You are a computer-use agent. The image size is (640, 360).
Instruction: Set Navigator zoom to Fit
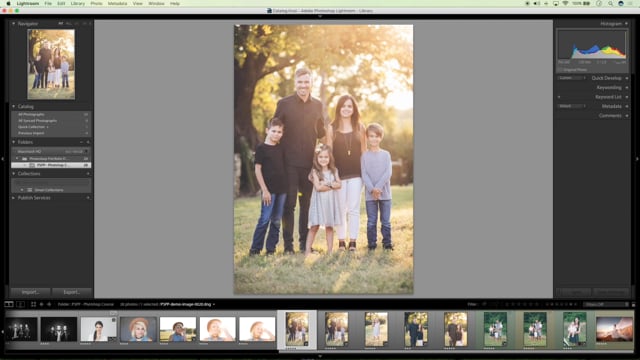click(61, 24)
